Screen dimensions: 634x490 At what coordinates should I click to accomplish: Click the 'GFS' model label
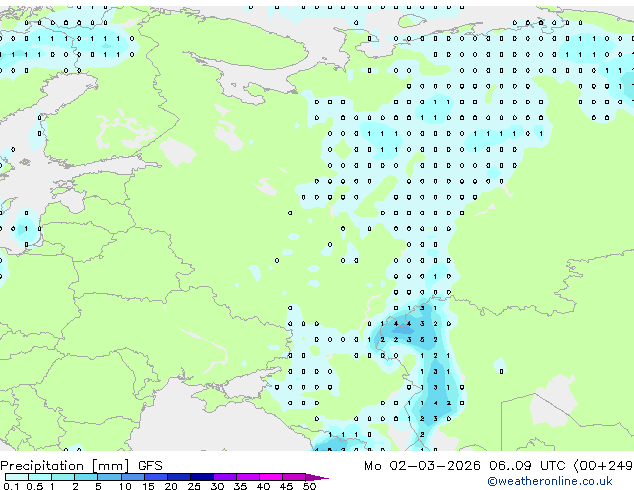point(150,466)
